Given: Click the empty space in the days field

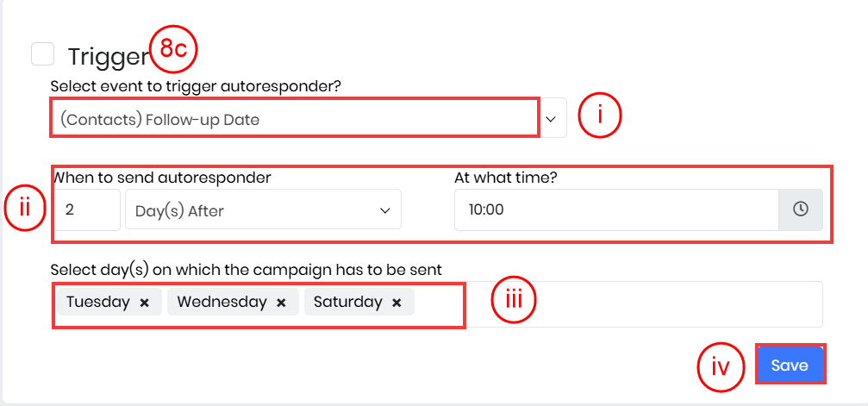Looking at the screenshot, I should pyautogui.click(x=672, y=304).
